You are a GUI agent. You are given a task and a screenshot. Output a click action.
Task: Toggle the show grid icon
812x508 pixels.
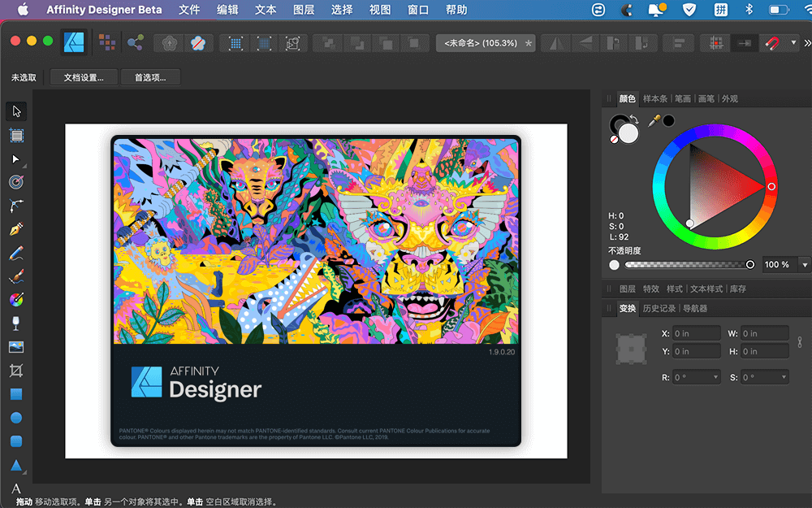tap(235, 43)
